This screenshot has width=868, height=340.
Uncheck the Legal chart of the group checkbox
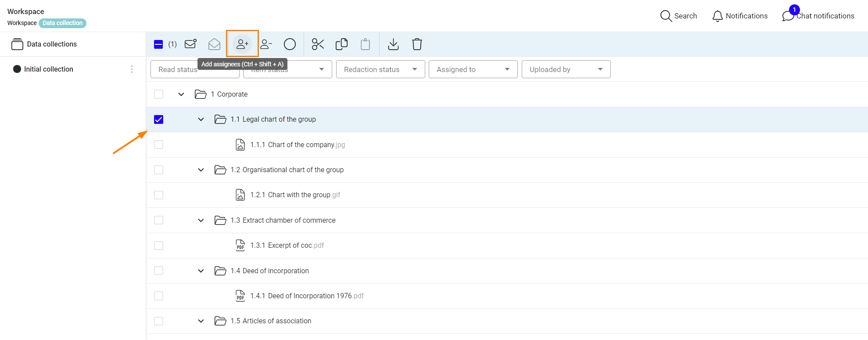click(x=159, y=119)
